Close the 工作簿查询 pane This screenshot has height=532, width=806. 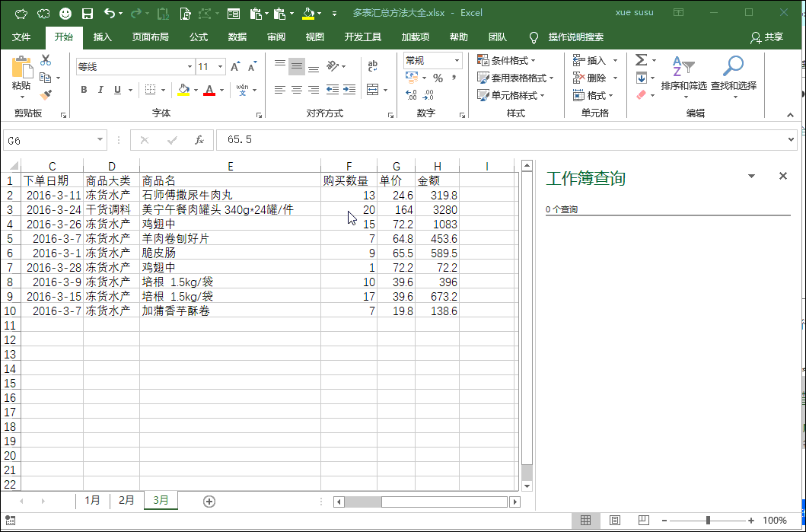coord(783,177)
